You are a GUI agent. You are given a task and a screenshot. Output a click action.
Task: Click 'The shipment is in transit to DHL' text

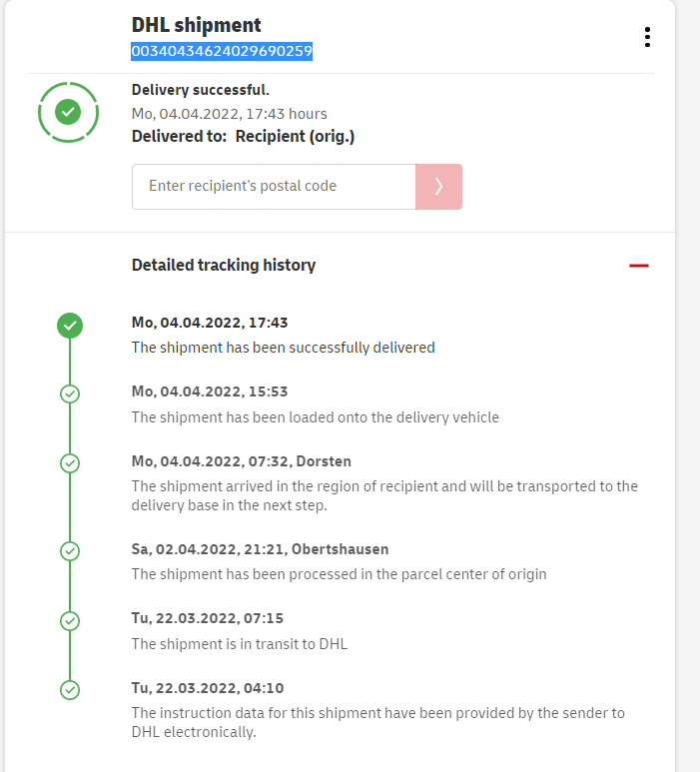(237, 644)
